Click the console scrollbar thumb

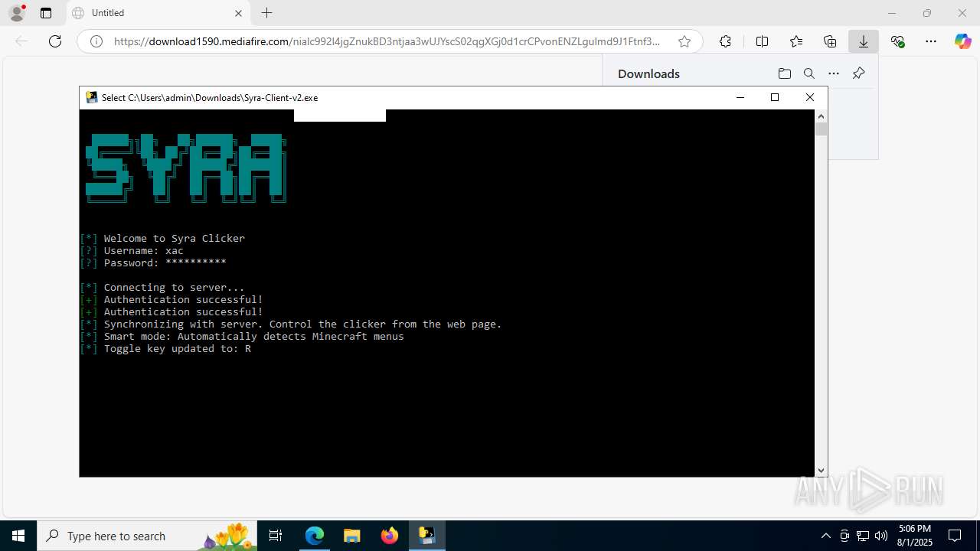[821, 129]
